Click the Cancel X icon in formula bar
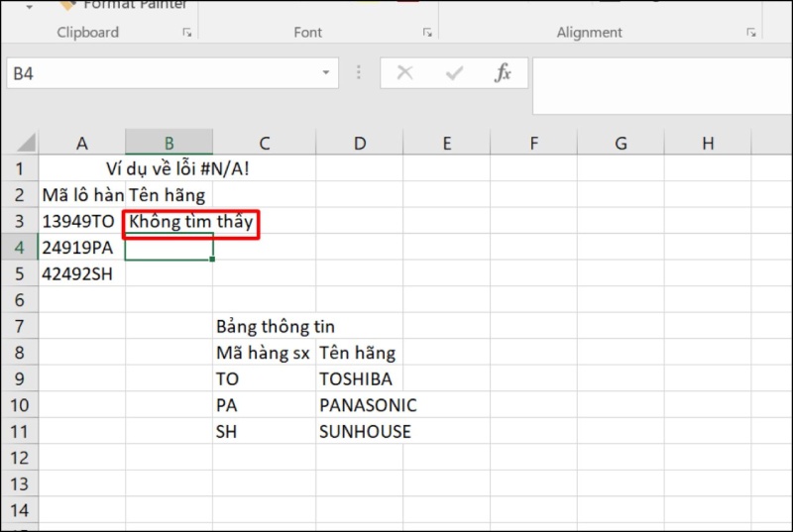Image resolution: width=793 pixels, height=532 pixels. coord(404,73)
